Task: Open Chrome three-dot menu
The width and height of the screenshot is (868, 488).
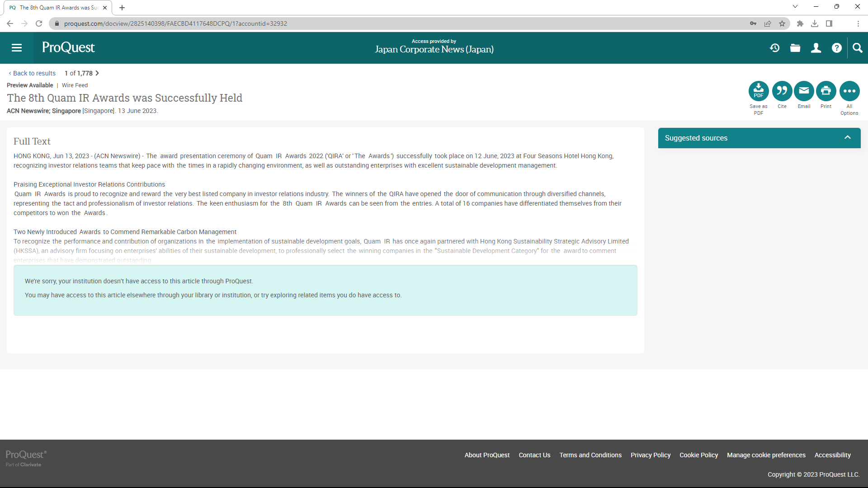Action: 858,23
